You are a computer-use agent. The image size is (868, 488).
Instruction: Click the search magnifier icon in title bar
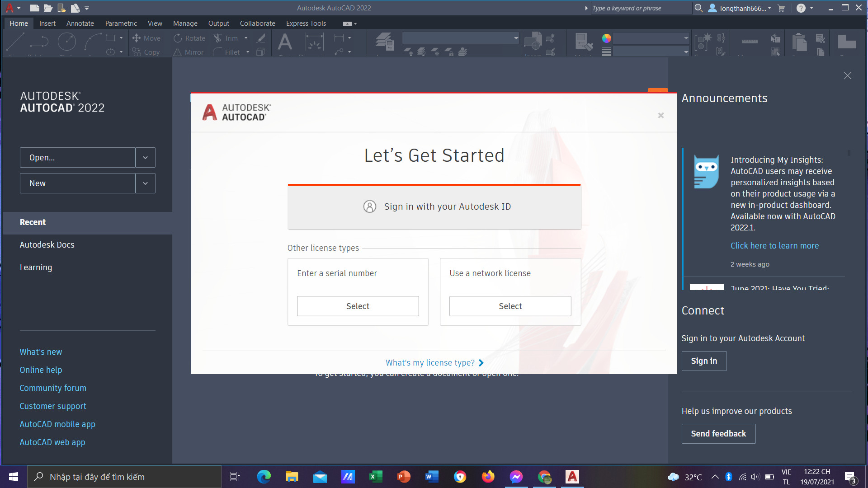click(x=698, y=8)
